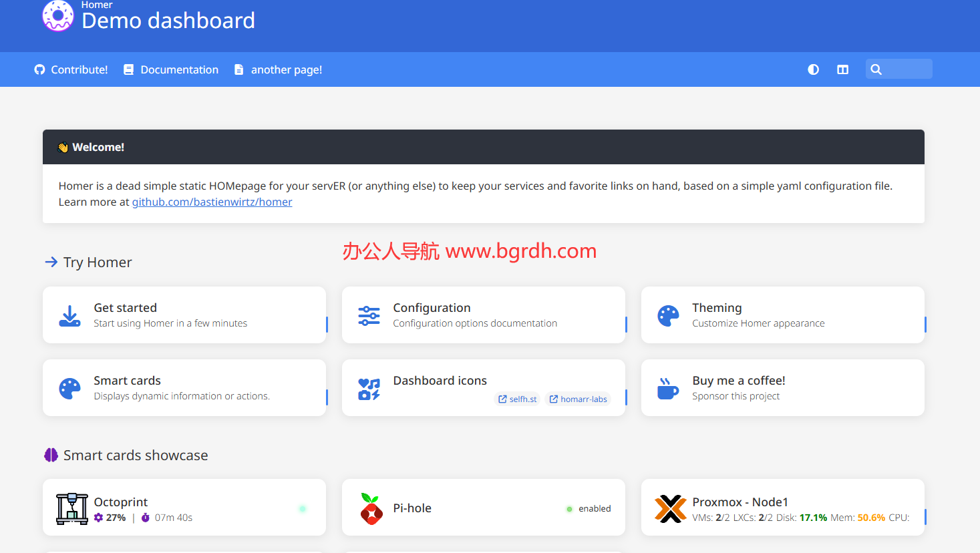The width and height of the screenshot is (980, 553).
Task: Click the Homer donut logo
Action: (58, 15)
